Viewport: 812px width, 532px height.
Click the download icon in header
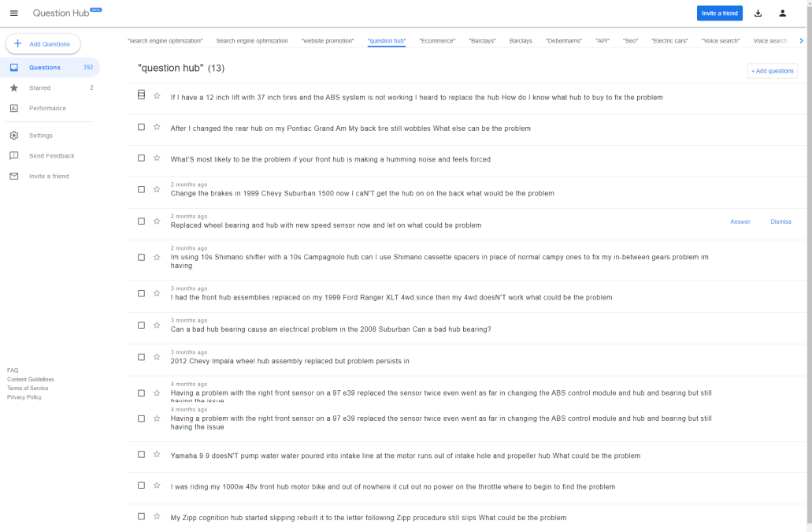758,13
